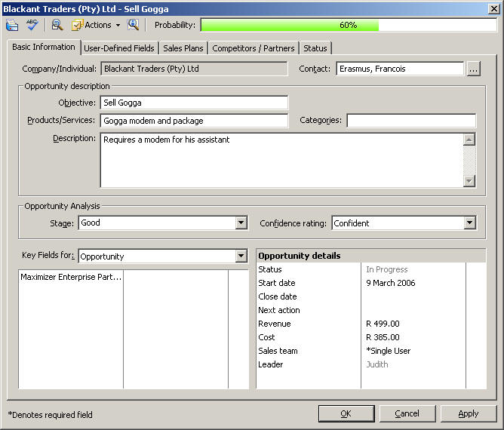
Task: Select the Status tab
Action: [x=315, y=48]
